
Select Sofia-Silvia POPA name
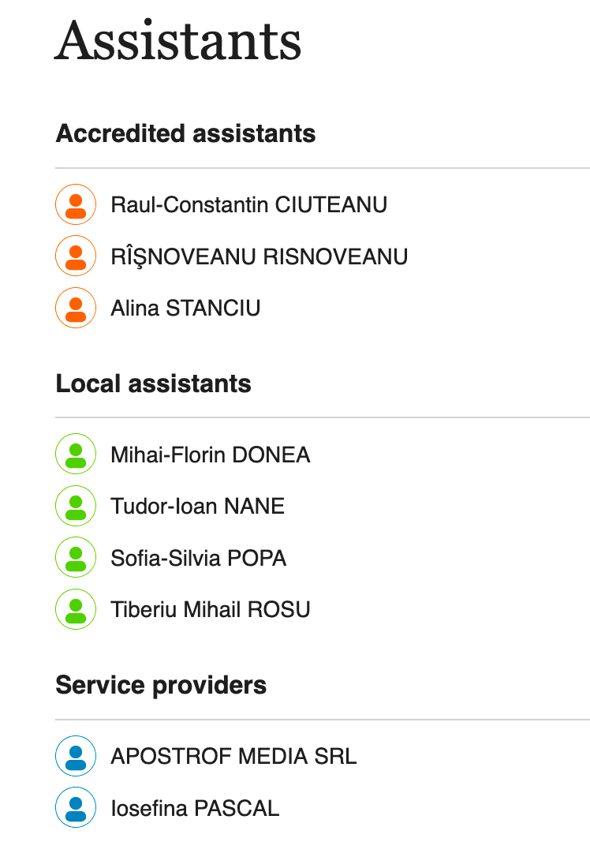(198, 558)
